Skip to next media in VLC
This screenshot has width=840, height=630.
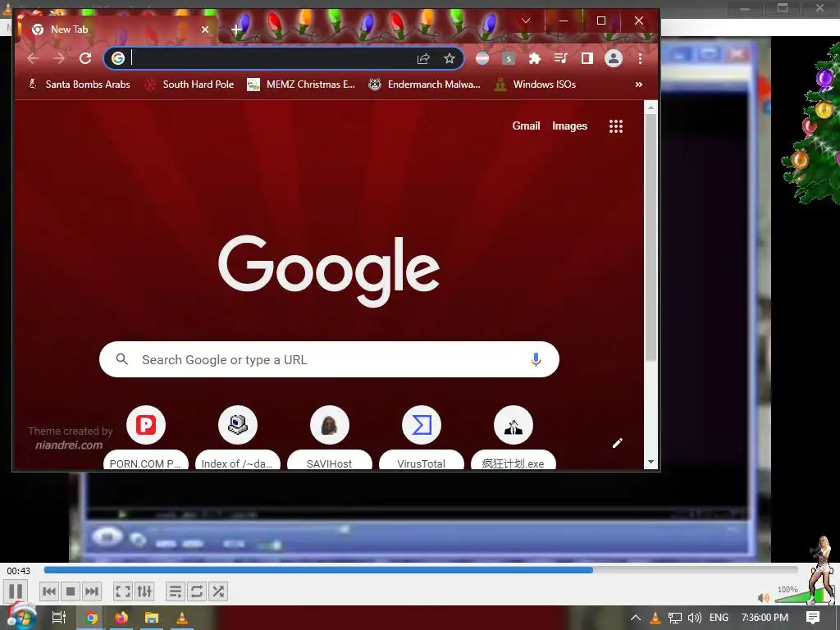coord(92,591)
